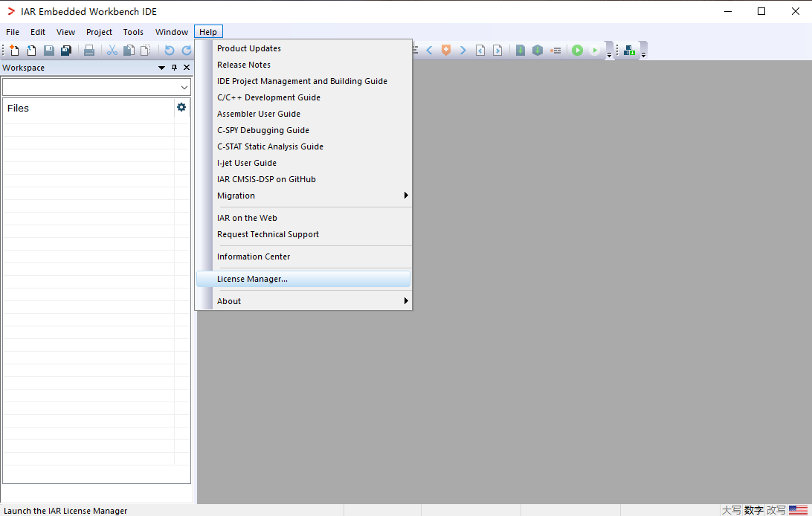Click the C-STAT analysis toolbar icon
Image resolution: width=812 pixels, height=516 pixels.
click(629, 51)
